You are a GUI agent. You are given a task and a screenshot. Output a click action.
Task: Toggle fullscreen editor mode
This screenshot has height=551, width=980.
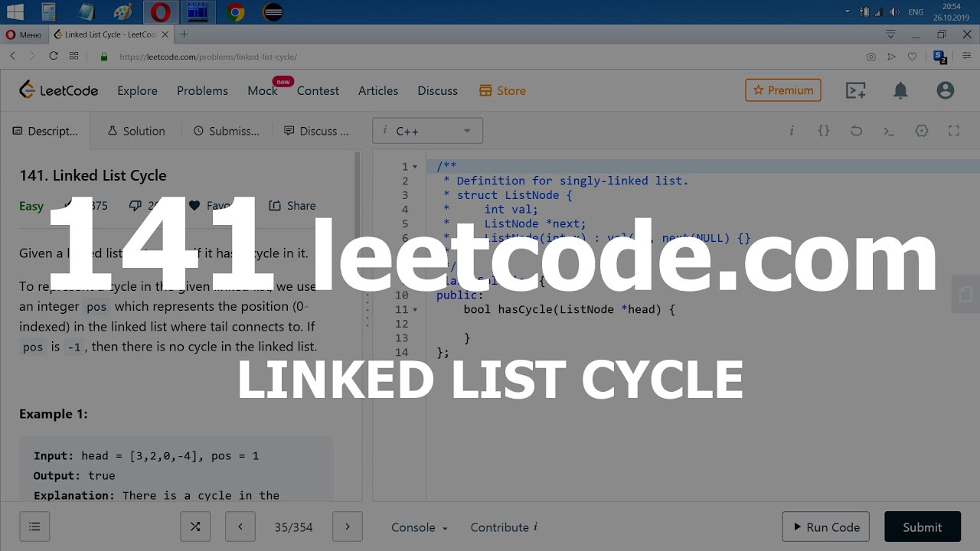(954, 131)
